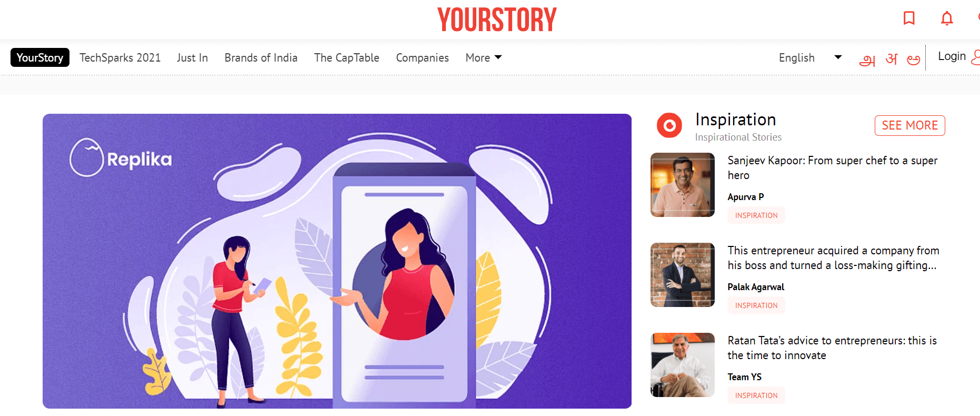
Task: Click the YOURSTORY logo
Action: pos(497,19)
